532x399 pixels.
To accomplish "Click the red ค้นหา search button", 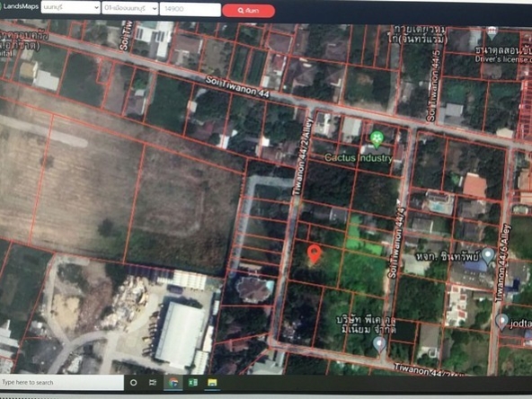I will (248, 11).
